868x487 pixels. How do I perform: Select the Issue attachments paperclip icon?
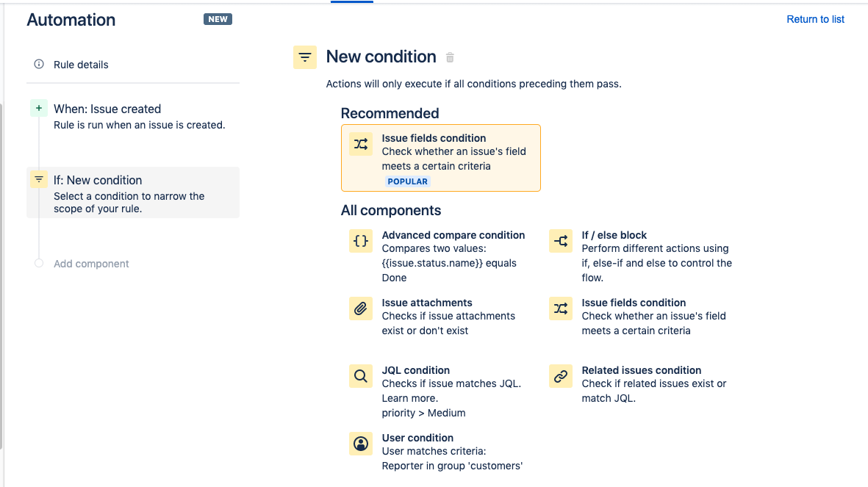[x=361, y=308]
